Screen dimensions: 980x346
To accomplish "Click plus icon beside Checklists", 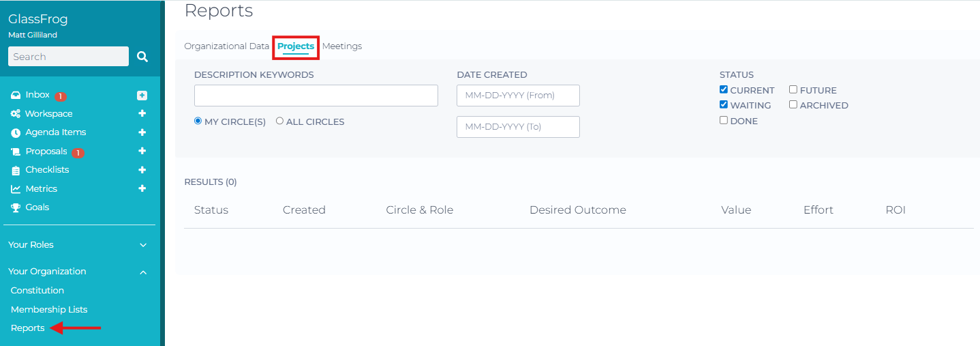I will pos(142,170).
